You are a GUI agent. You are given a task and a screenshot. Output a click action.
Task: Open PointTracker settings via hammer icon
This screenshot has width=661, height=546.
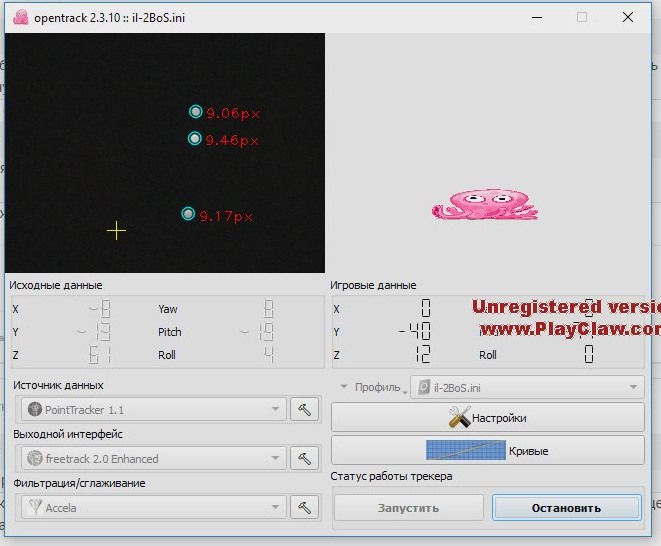coord(304,409)
